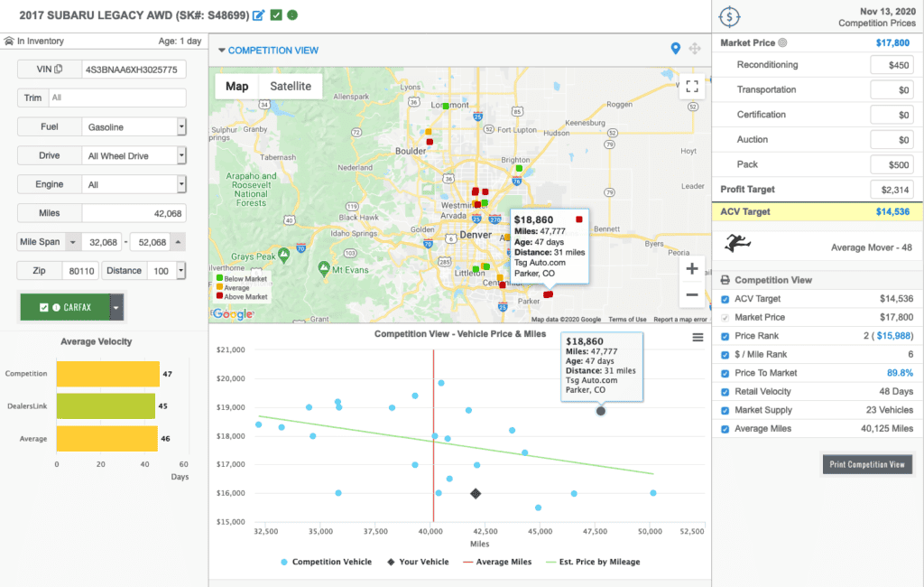The width and height of the screenshot is (924, 587).
Task: Switch map to Satellite view
Action: click(291, 86)
